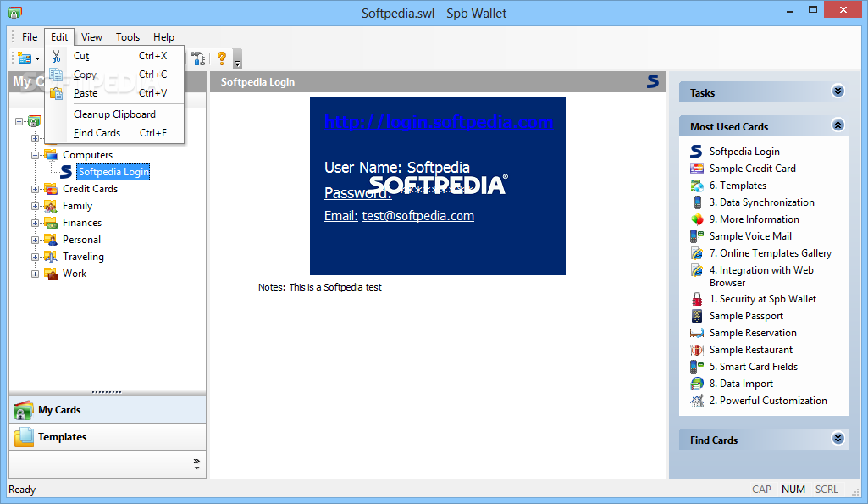868x504 pixels.
Task: Open 5. Smart Card Fields in Most Used
Action: [x=754, y=367]
